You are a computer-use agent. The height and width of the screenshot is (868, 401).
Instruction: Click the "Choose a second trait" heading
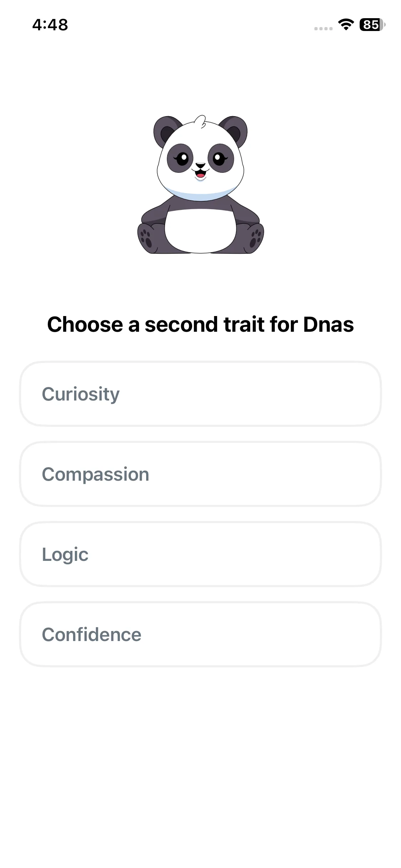tap(200, 324)
